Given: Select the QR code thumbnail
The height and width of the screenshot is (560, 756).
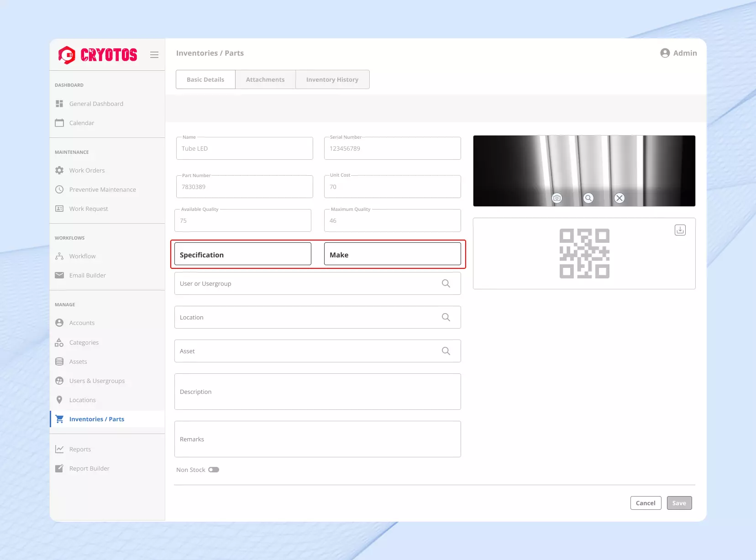Looking at the screenshot, I should click(x=584, y=254).
